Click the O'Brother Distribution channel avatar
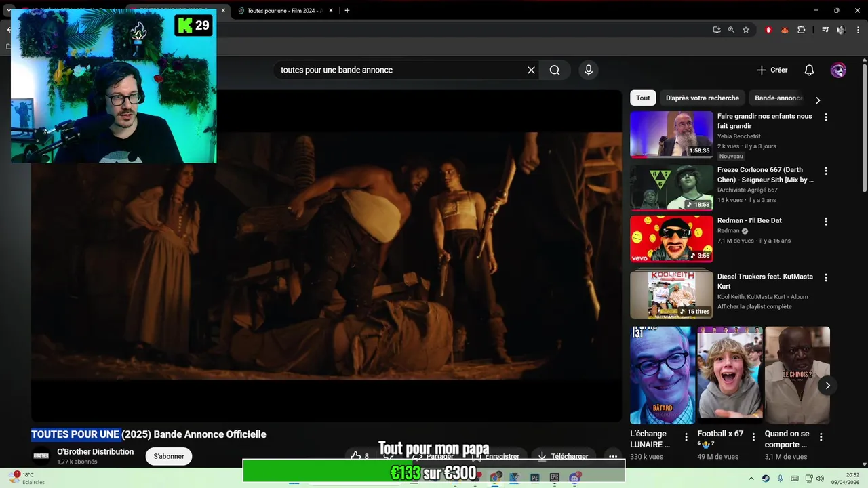 41,456
